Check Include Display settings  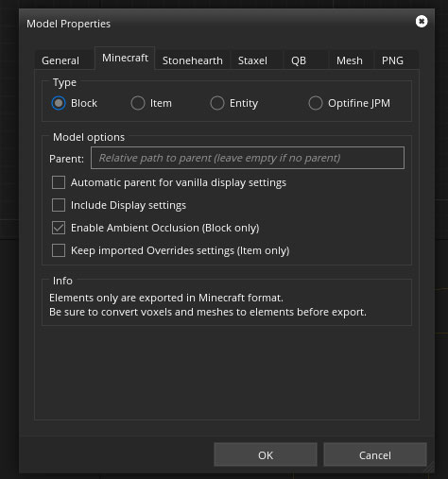[59, 205]
